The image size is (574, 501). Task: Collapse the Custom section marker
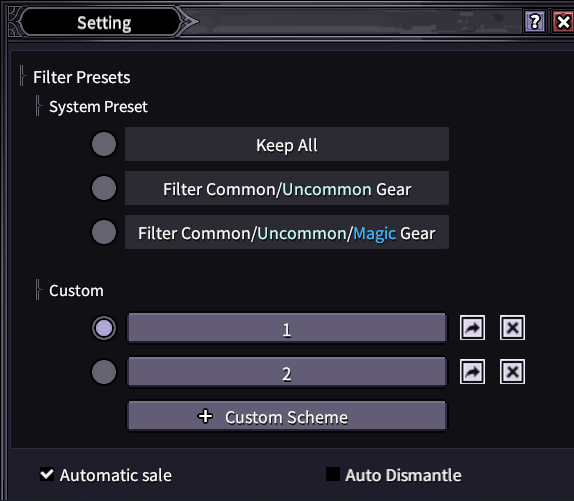pos(38,290)
